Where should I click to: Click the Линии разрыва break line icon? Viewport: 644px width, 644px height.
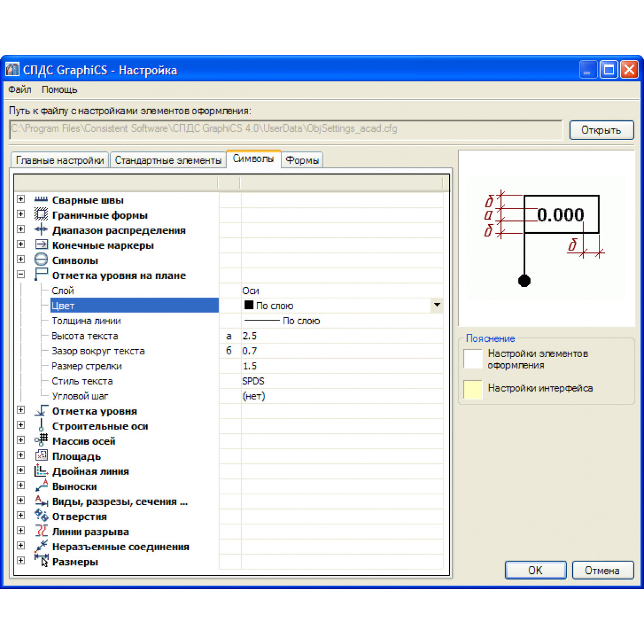pos(41,531)
